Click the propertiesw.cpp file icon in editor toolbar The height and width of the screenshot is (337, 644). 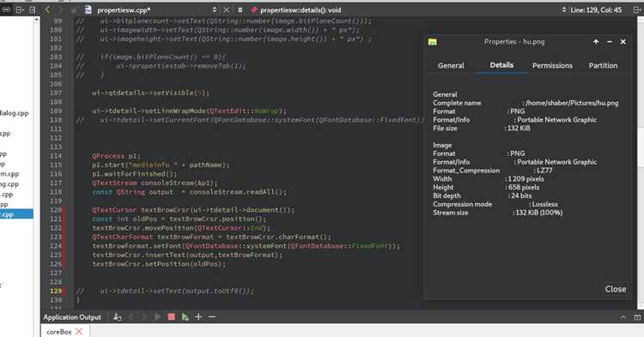(x=88, y=9)
